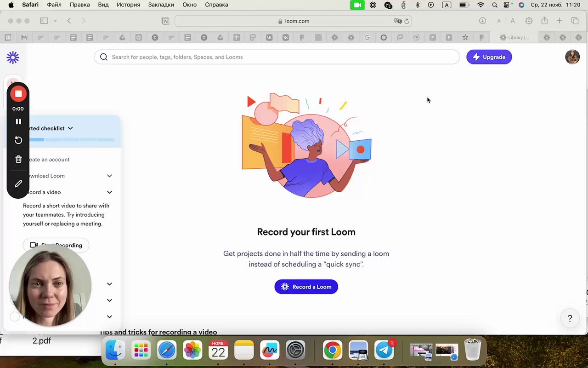Click the help question mark button
The width and height of the screenshot is (588, 368).
point(570,318)
